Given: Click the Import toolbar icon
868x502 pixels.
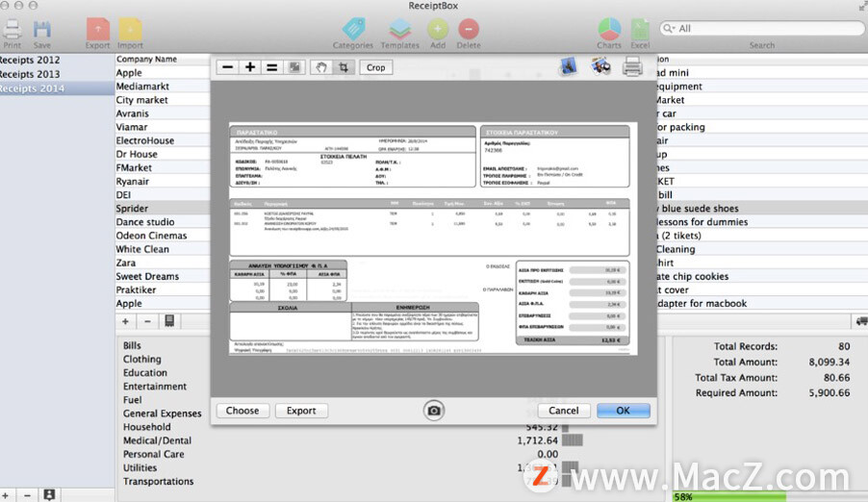Looking at the screenshot, I should pos(130,29).
